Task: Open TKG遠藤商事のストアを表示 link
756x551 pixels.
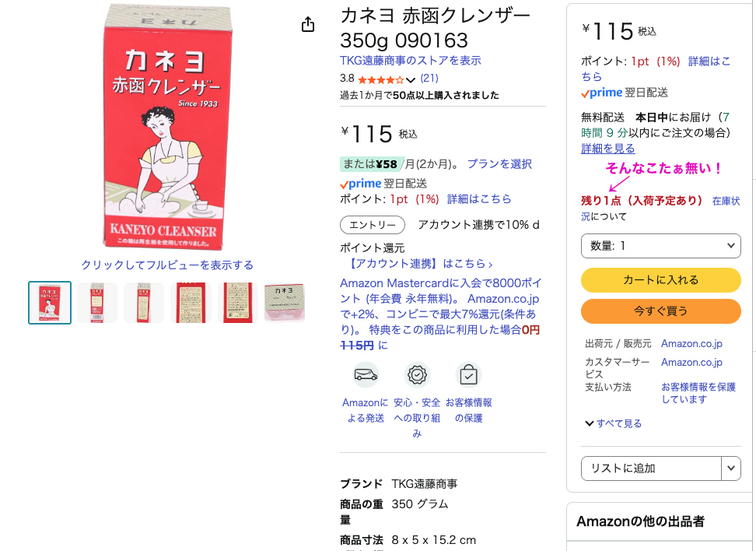Action: click(x=411, y=61)
